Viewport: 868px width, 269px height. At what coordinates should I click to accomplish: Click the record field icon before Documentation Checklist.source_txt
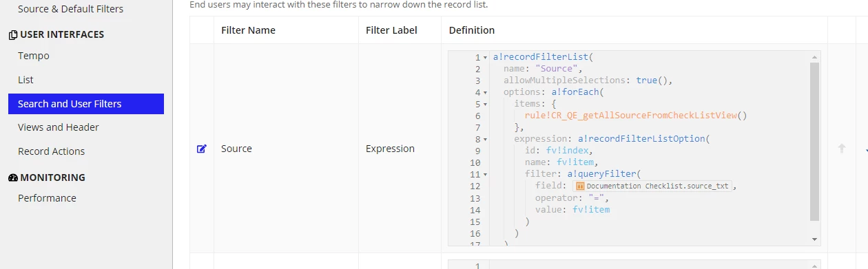[x=580, y=186]
